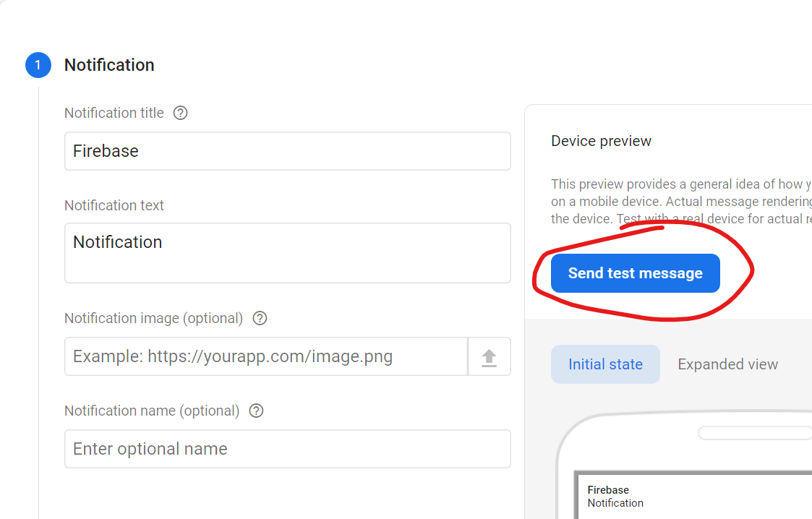
Task: Click the Notification section heading
Action: pyautogui.click(x=109, y=65)
